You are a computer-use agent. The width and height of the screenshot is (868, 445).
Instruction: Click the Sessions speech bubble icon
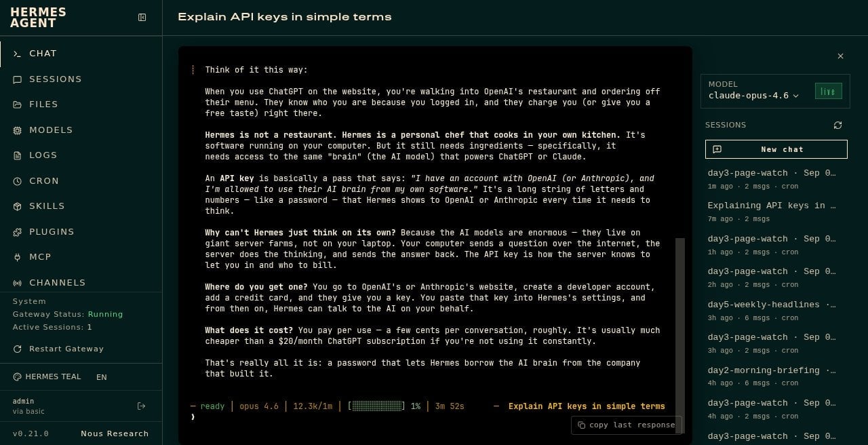18,79
